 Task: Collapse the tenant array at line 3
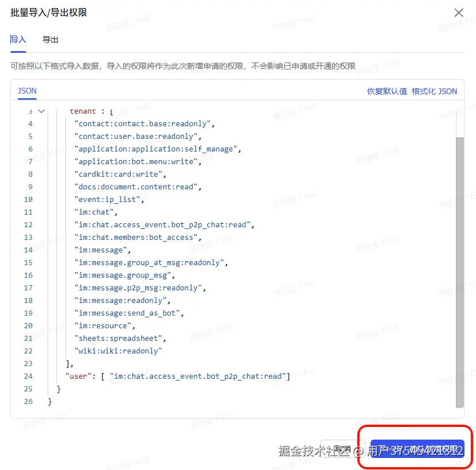tap(42, 111)
